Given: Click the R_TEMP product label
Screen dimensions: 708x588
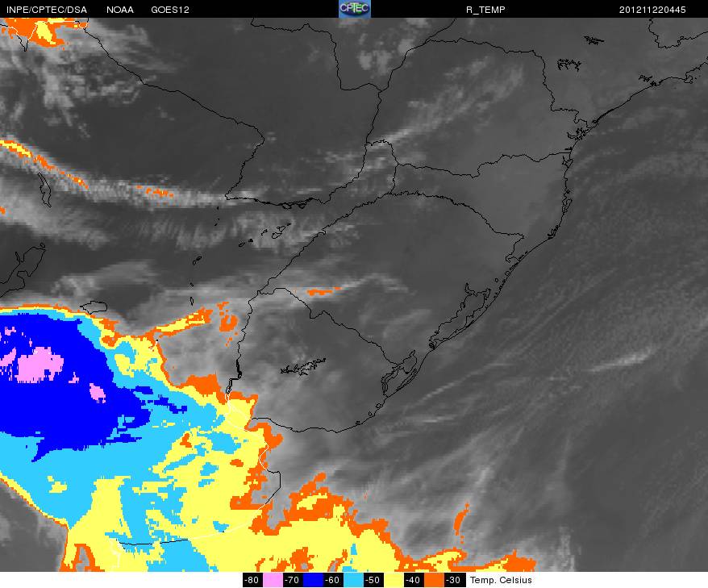Looking at the screenshot, I should [485, 10].
